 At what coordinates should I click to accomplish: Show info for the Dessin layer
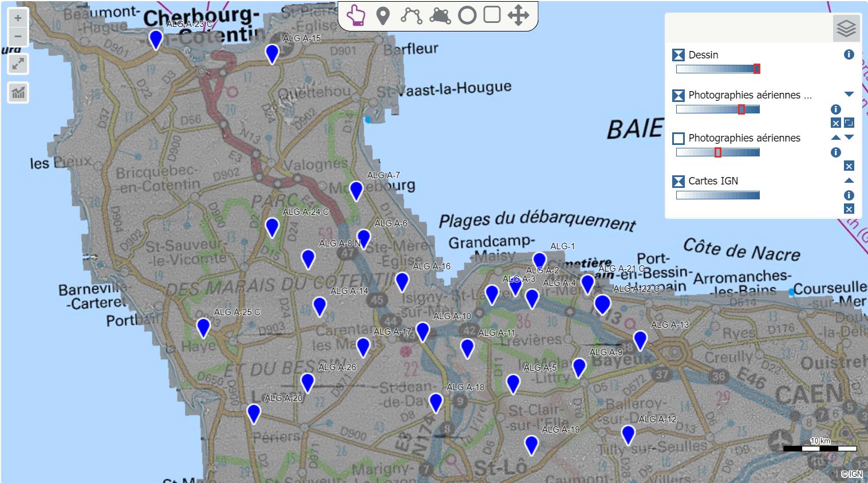tap(849, 54)
